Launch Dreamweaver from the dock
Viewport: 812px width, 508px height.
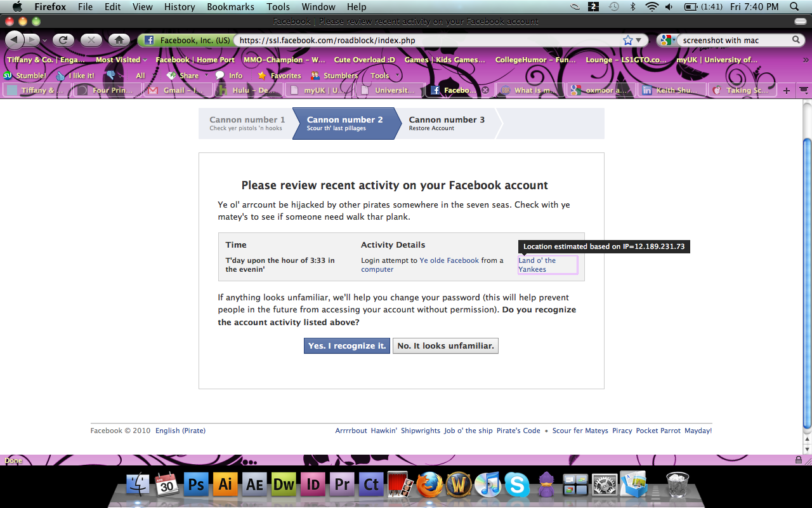[284, 485]
